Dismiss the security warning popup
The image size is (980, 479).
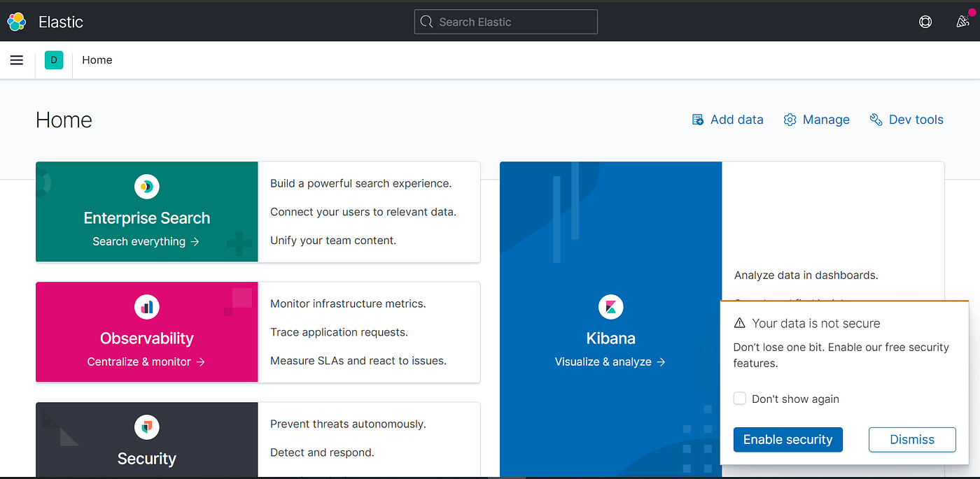coord(912,439)
